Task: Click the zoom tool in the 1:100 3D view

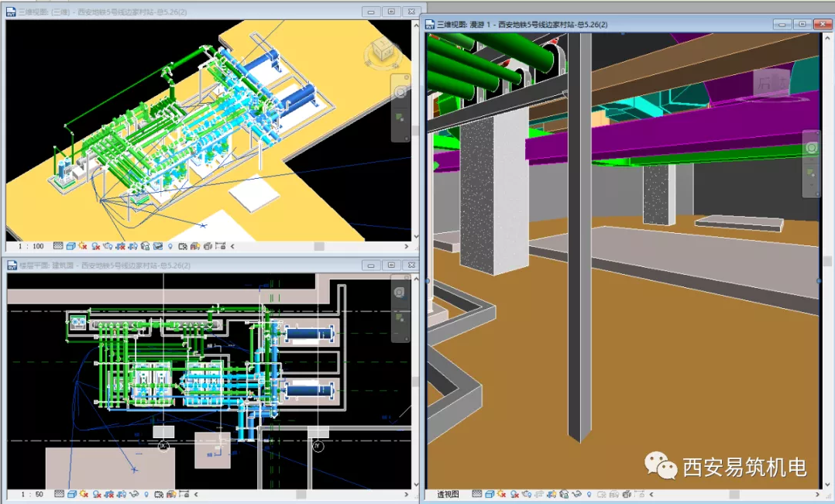Action: tap(400, 118)
